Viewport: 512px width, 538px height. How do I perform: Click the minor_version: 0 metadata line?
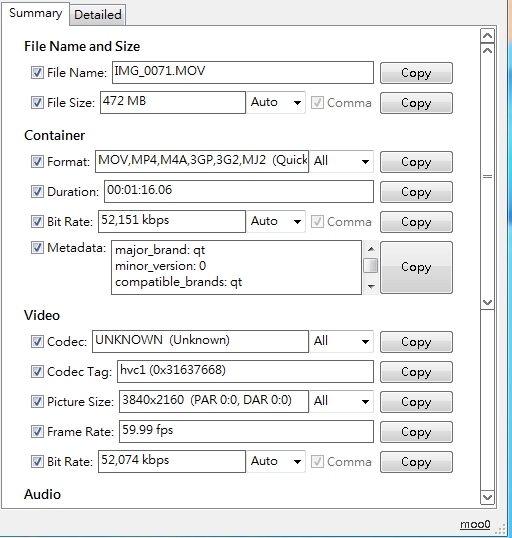click(160, 266)
